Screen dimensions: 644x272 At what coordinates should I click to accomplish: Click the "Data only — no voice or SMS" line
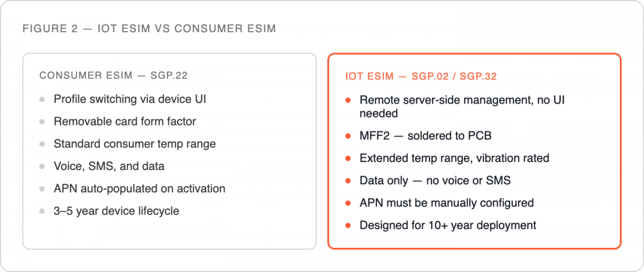435,181
